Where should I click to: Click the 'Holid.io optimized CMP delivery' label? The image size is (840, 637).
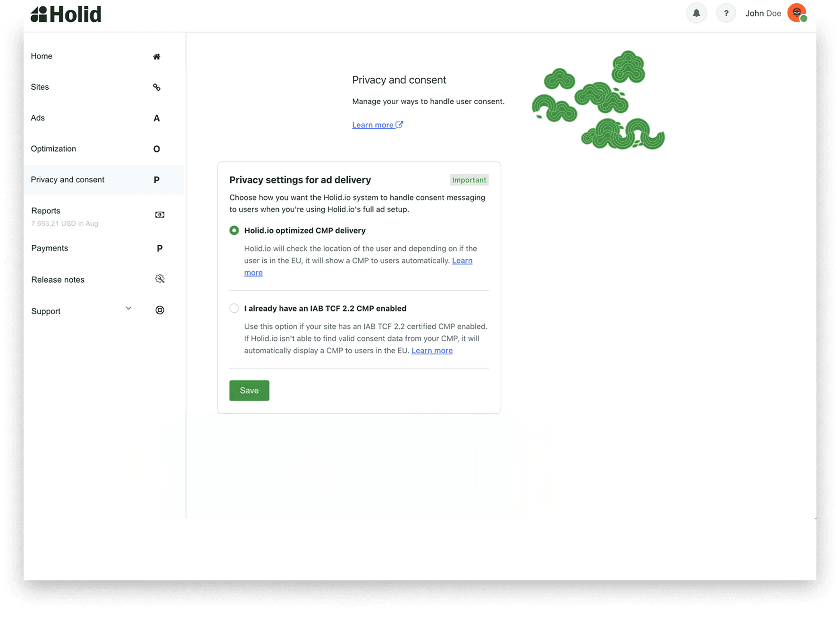pos(305,230)
